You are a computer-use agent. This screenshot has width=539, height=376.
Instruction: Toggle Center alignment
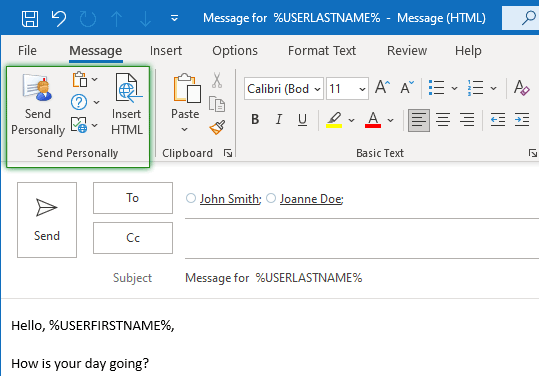(443, 120)
